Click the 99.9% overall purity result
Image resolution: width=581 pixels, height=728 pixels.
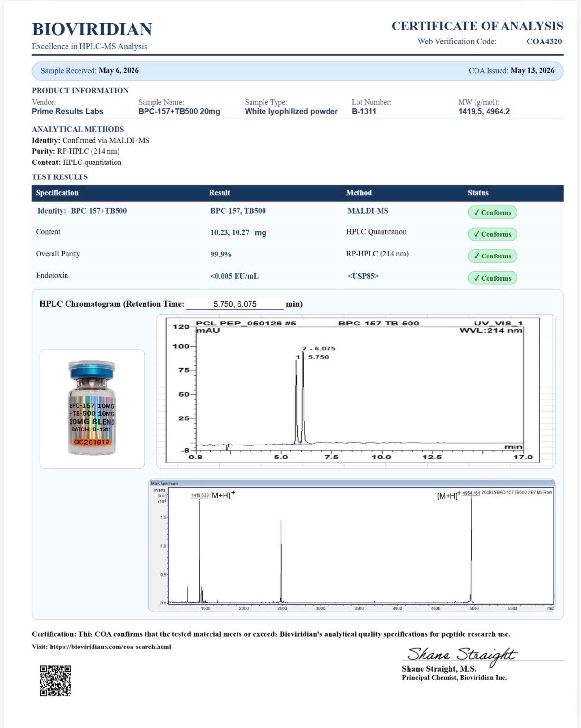click(x=221, y=254)
